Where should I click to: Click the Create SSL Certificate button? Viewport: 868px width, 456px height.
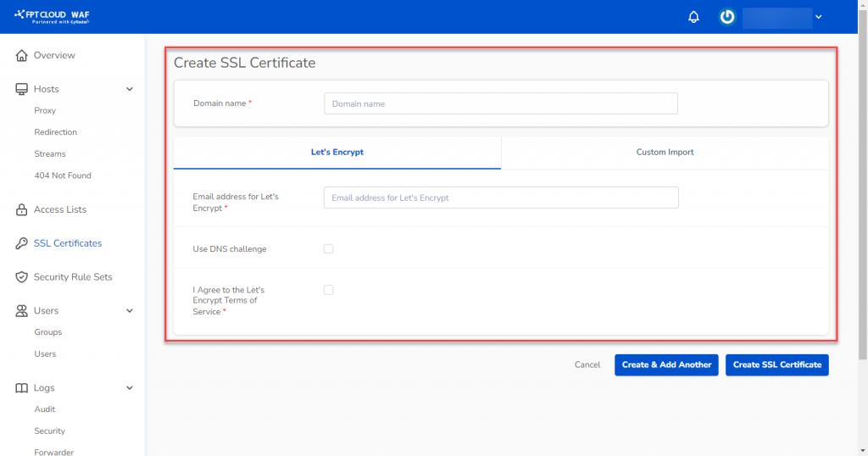coord(776,364)
